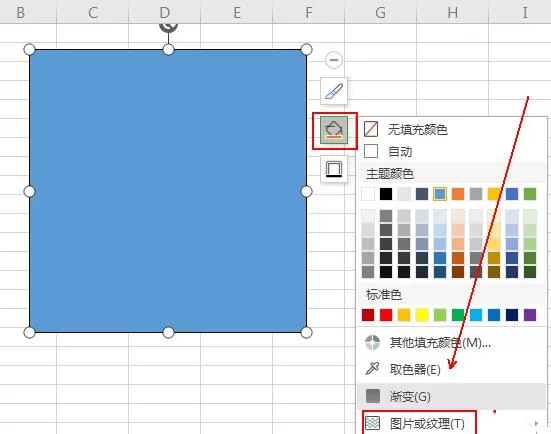This screenshot has width=551, height=434.
Task: Select the dark slate blue theme swatch
Action: pos(422,194)
